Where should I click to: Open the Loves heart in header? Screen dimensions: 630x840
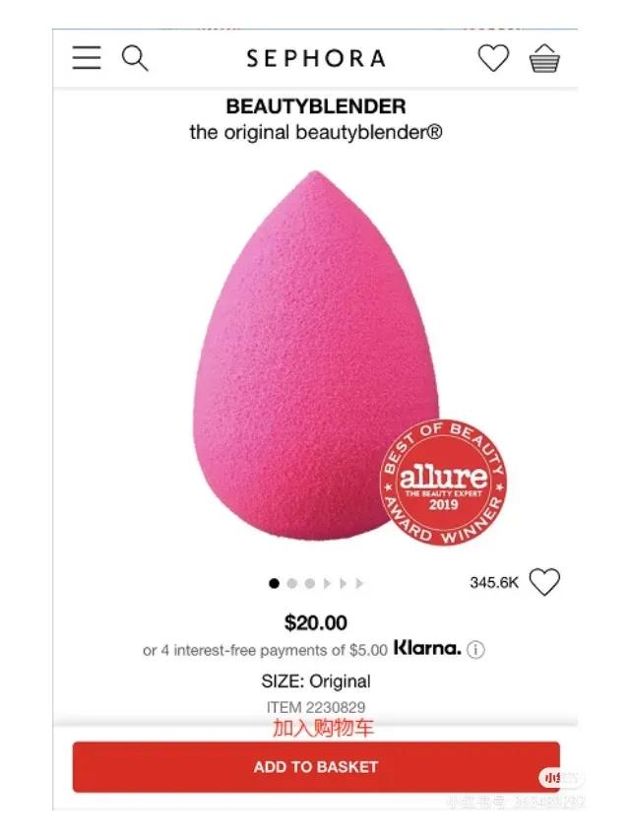[493, 58]
